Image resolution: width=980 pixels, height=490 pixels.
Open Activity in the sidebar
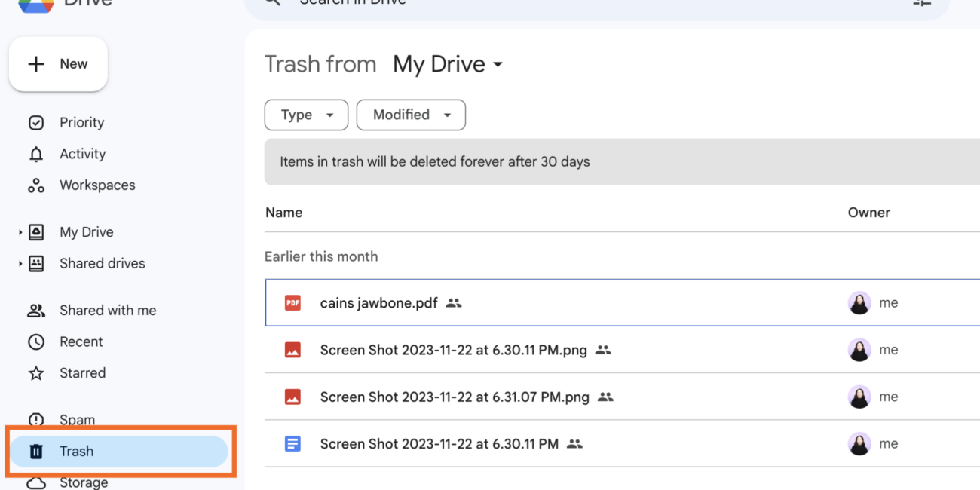[x=82, y=154]
